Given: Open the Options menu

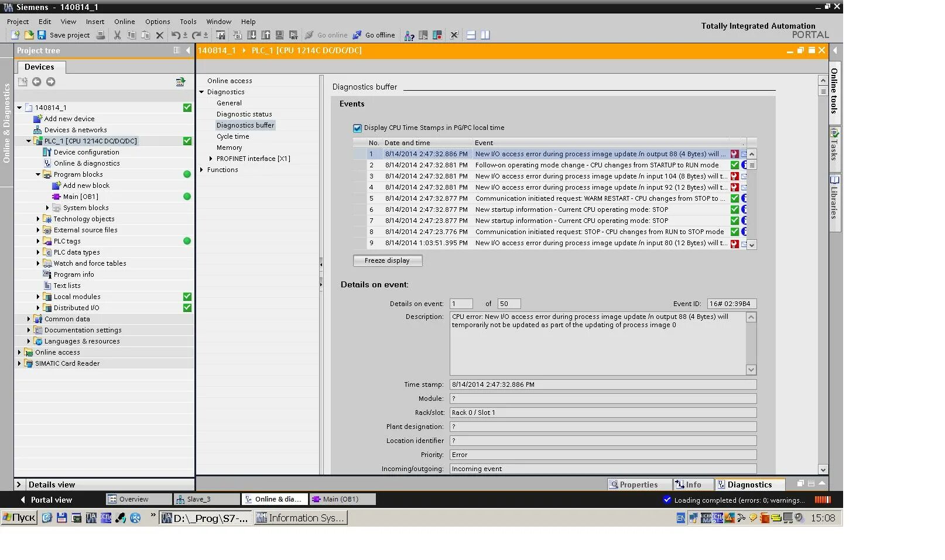Looking at the screenshot, I should point(158,22).
